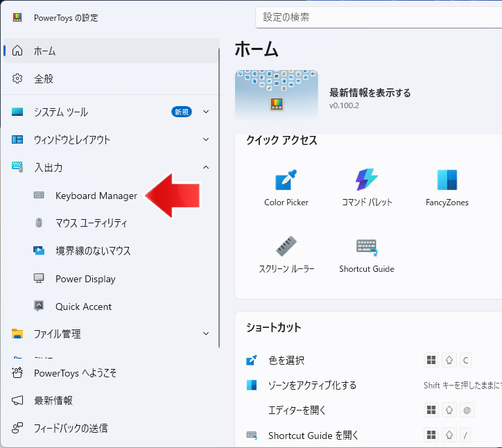Focus the 設定の検索 search box

(379, 17)
